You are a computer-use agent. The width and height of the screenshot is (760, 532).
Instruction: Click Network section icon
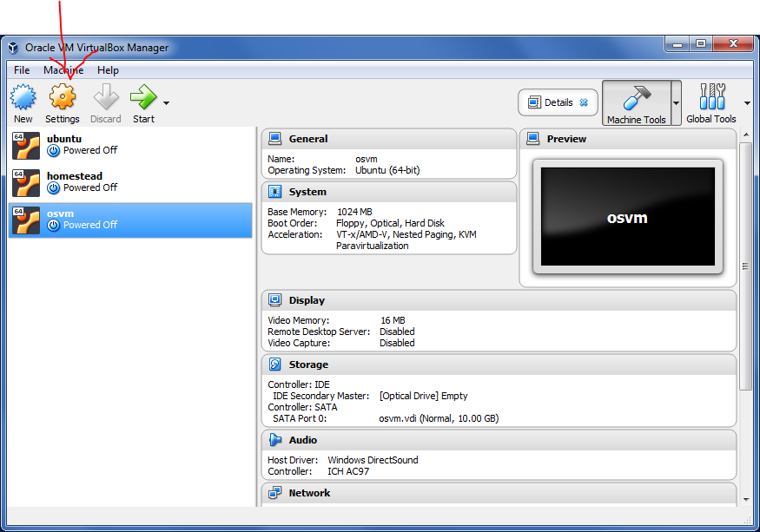pos(274,493)
